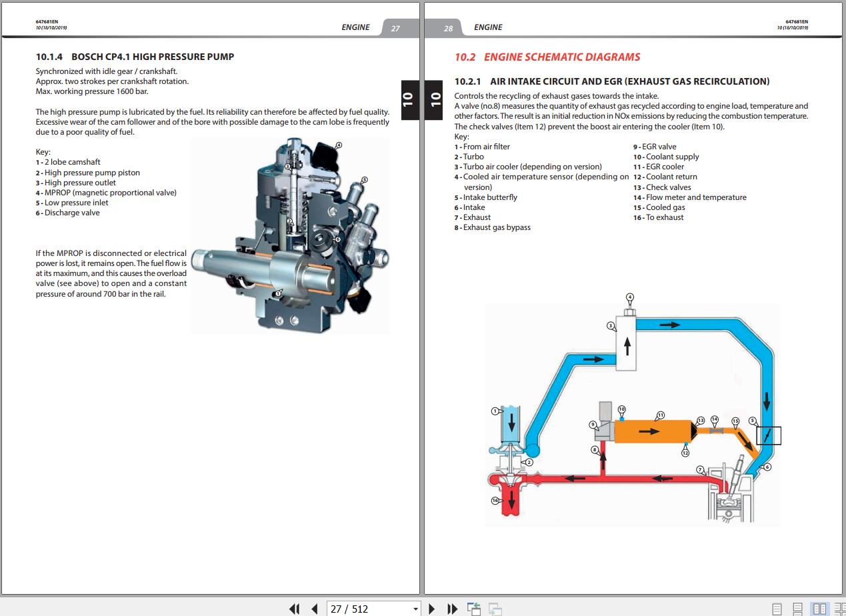Click key entry '2 - Turbo' on right page

(469, 157)
